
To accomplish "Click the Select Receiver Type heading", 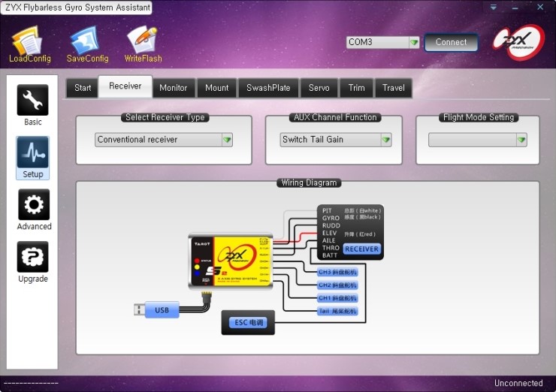I will 165,117.
